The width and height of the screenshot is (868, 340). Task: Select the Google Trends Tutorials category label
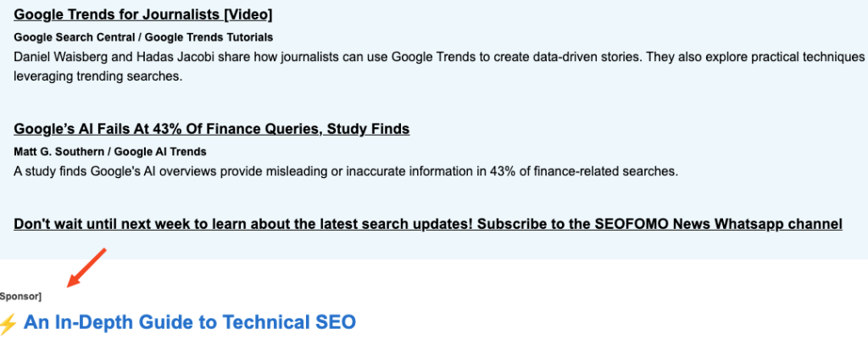(209, 37)
